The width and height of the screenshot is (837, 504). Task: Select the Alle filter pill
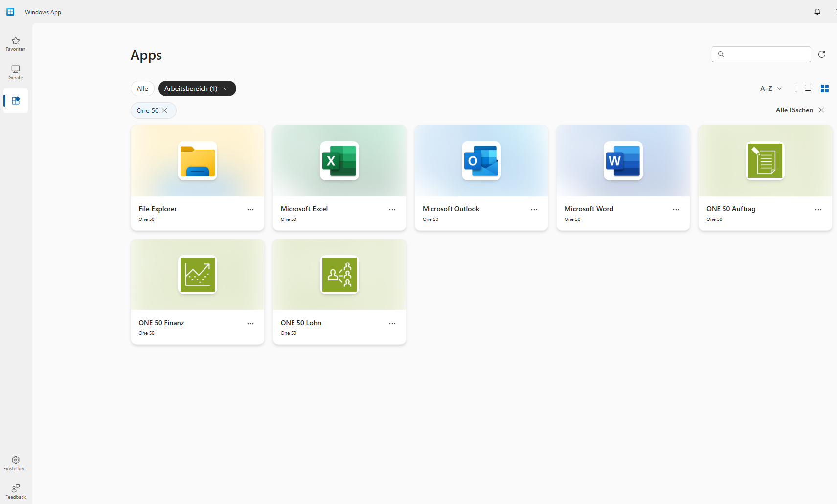pos(142,88)
